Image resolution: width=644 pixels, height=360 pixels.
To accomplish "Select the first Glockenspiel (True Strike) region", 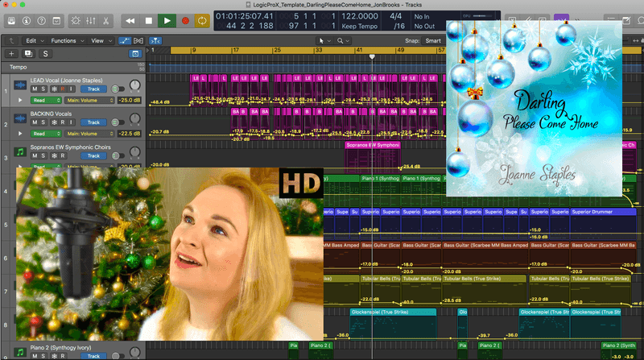I will click(393, 325).
